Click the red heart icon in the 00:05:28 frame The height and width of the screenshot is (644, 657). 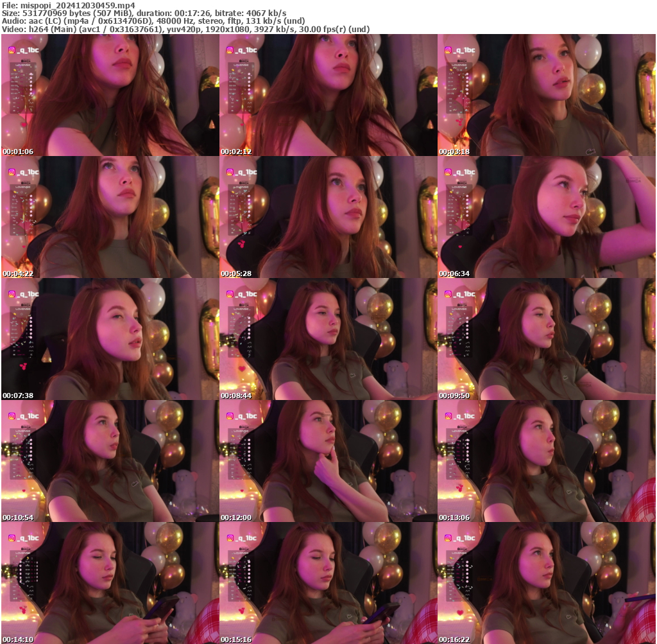(241, 243)
